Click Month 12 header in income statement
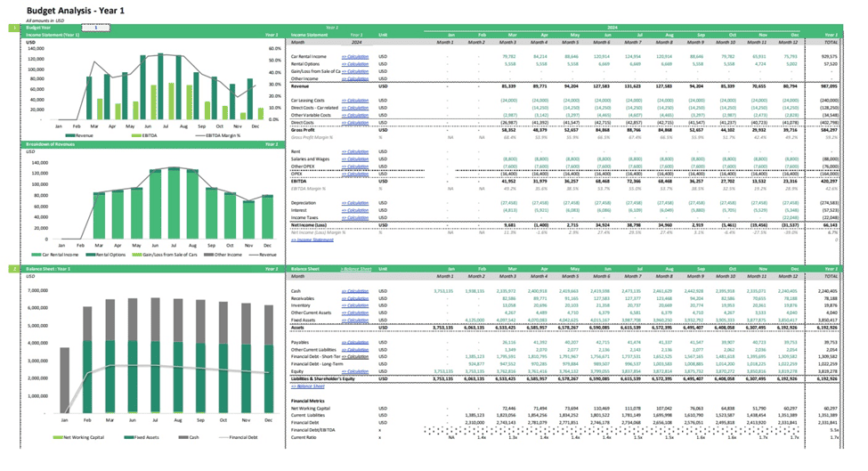 [x=788, y=42]
